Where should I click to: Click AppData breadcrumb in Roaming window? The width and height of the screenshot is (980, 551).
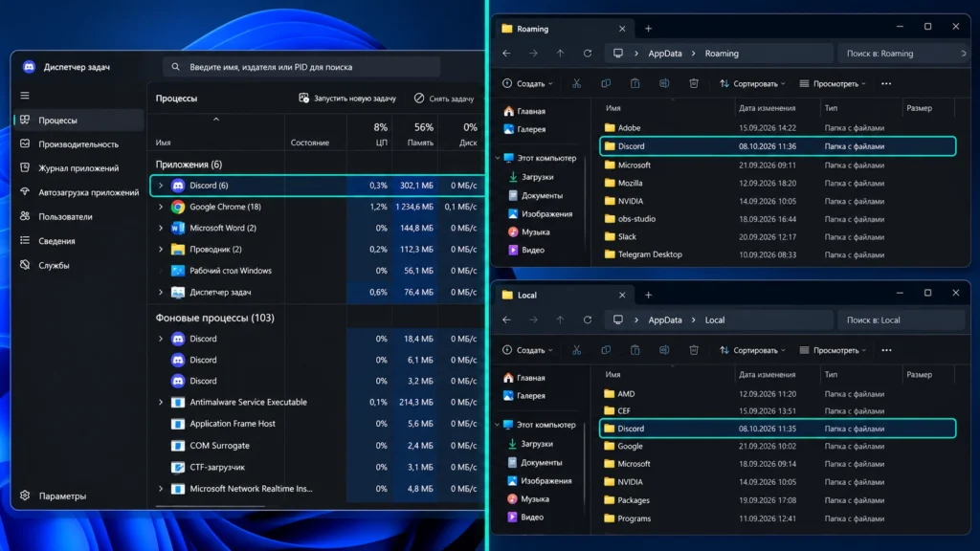tap(665, 54)
